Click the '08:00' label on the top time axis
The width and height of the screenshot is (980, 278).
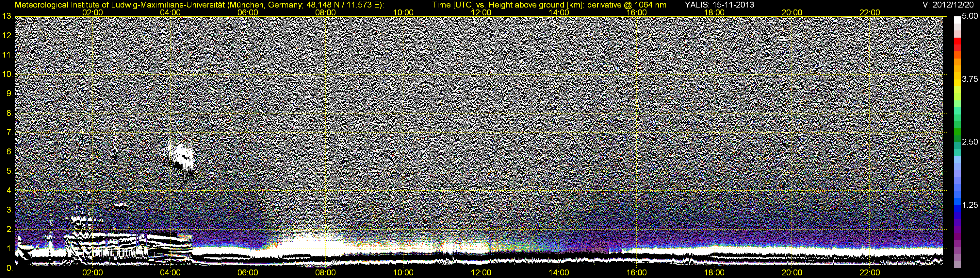point(326,12)
